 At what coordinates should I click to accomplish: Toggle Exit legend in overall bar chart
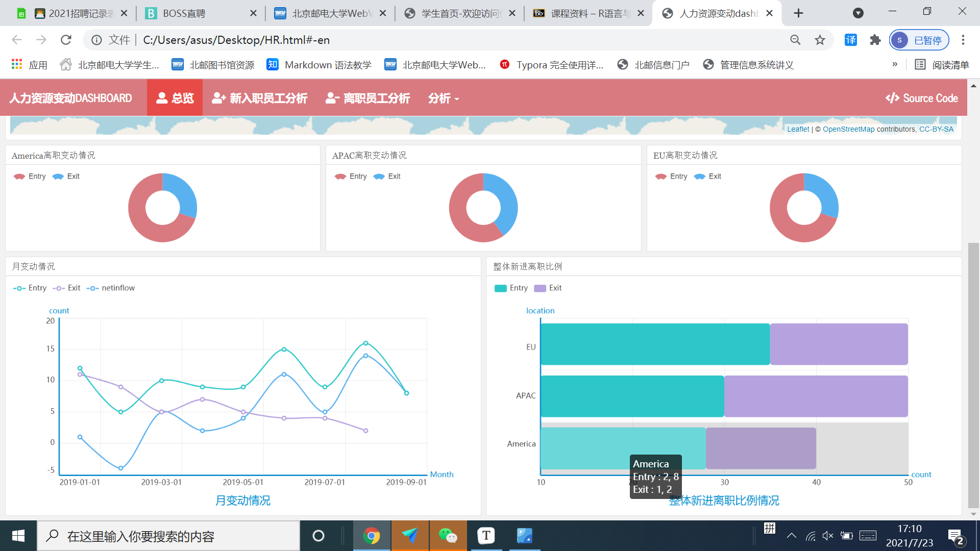tap(548, 288)
